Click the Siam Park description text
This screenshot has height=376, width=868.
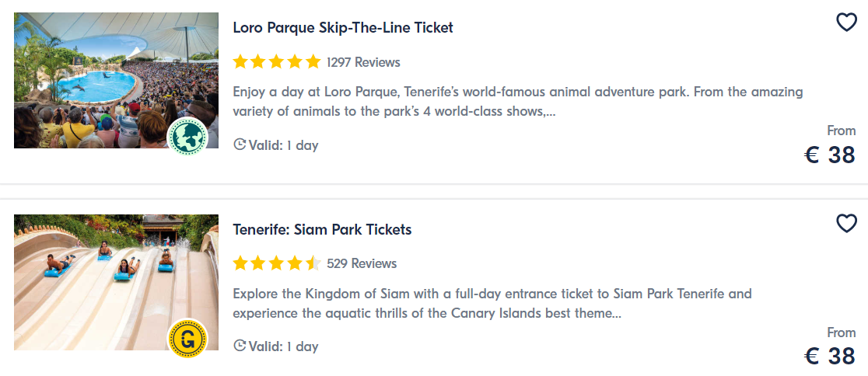pyautogui.click(x=492, y=303)
